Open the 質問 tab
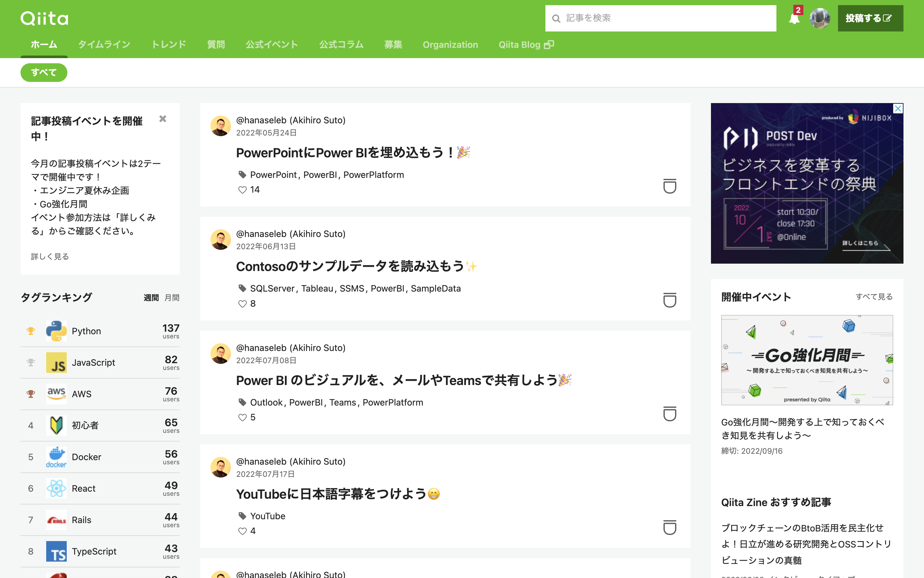Image resolution: width=924 pixels, height=578 pixels. (x=216, y=45)
